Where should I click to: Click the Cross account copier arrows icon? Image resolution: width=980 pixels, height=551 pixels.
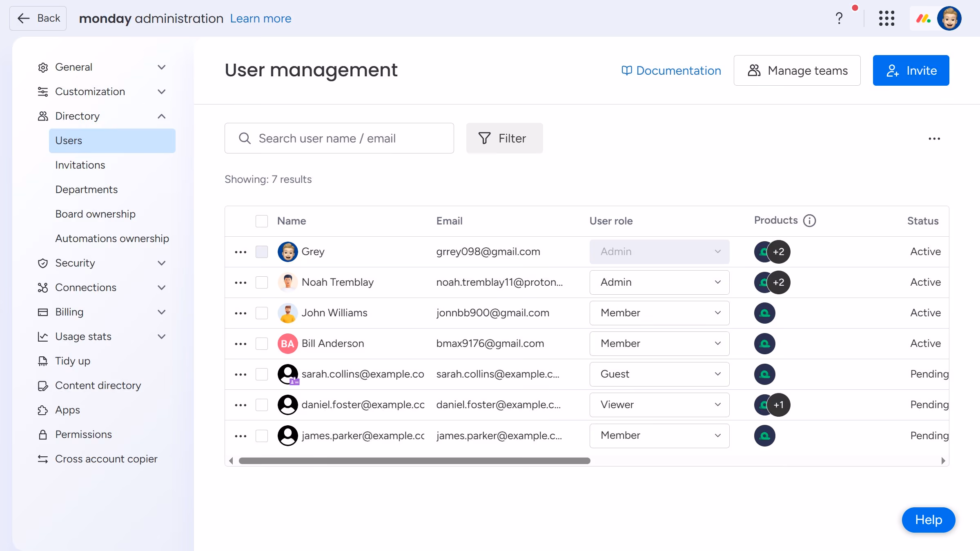[42, 459]
